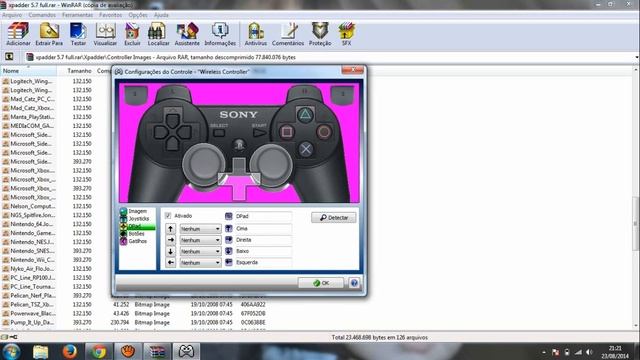Click the down arrow direction button

point(171,251)
